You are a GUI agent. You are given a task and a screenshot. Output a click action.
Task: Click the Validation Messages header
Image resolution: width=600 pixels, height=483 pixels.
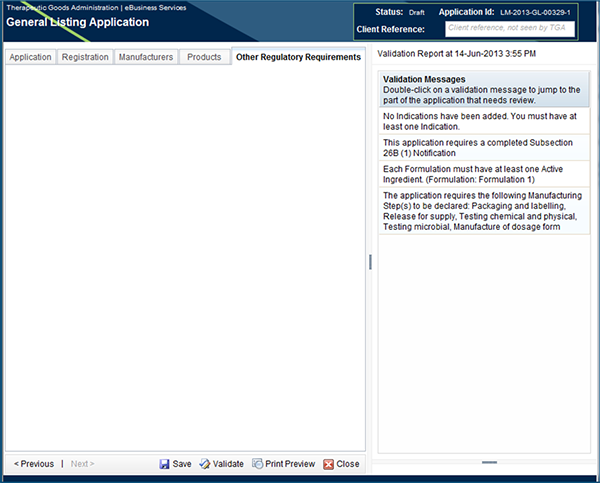[485, 84]
